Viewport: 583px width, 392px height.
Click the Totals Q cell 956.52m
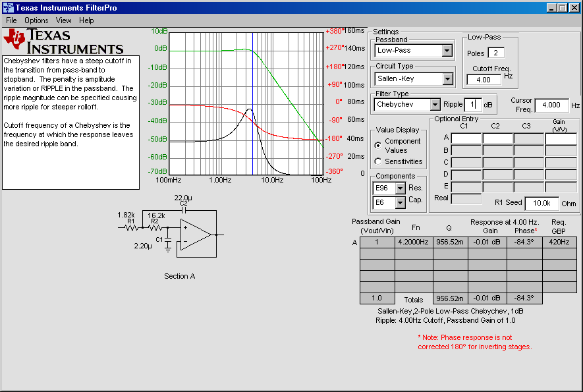[450, 298]
